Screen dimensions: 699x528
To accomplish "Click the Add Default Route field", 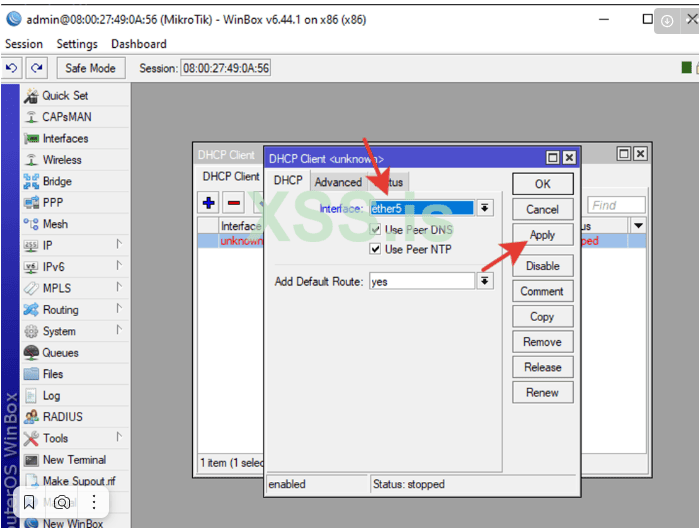I will coord(422,281).
